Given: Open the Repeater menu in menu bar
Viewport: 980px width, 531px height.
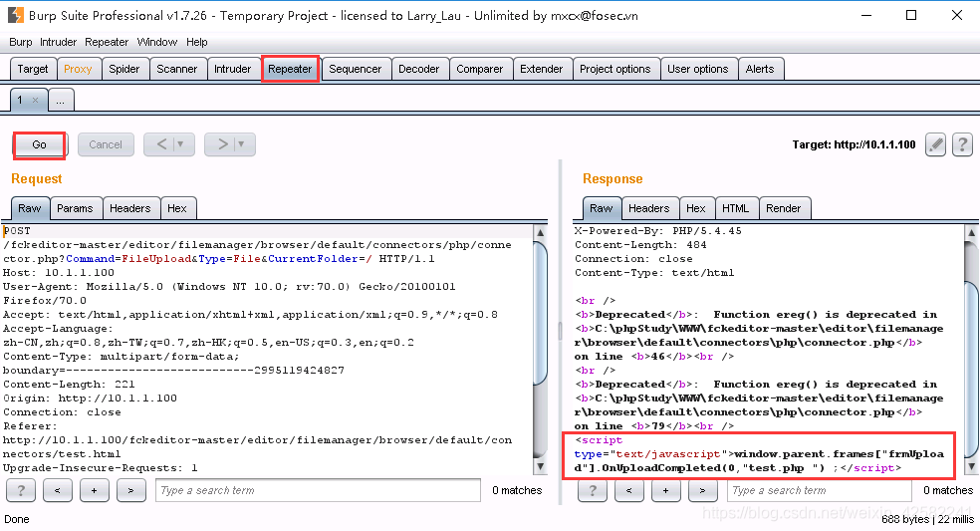Looking at the screenshot, I should 107,42.
